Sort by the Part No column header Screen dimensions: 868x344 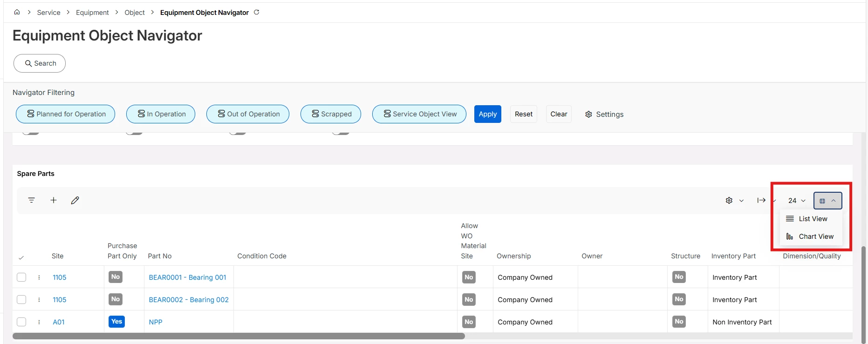coord(160,256)
